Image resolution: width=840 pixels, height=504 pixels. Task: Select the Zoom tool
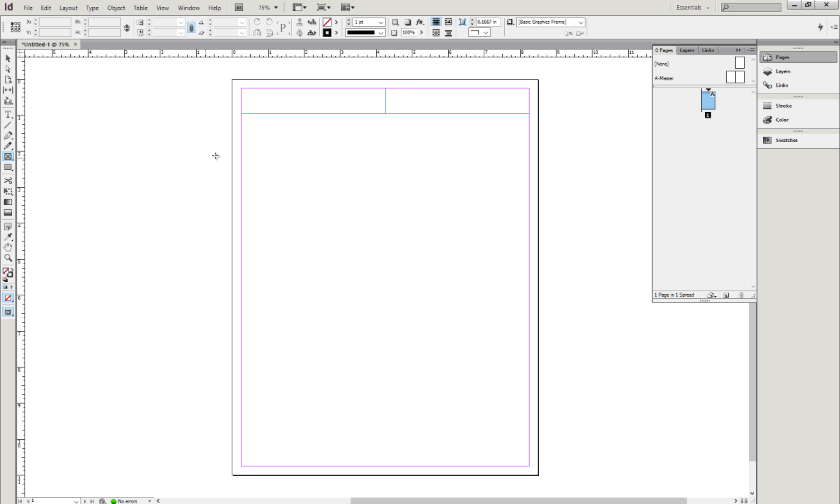click(x=8, y=256)
